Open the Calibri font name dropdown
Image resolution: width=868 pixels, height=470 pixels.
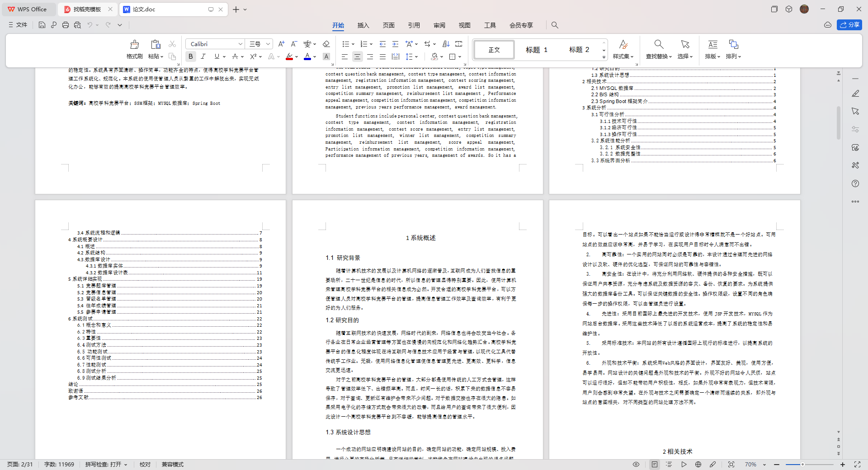pyautogui.click(x=240, y=44)
